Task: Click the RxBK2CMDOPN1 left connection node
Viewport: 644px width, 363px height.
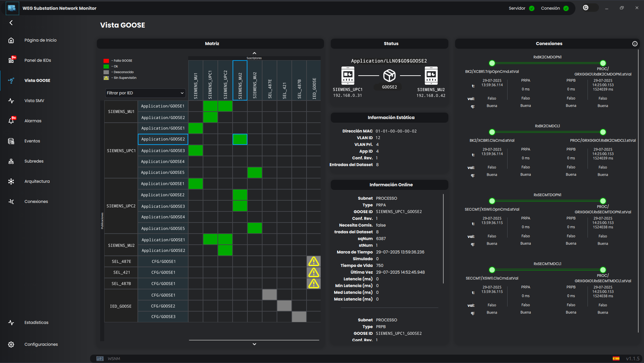Action: pyautogui.click(x=492, y=63)
